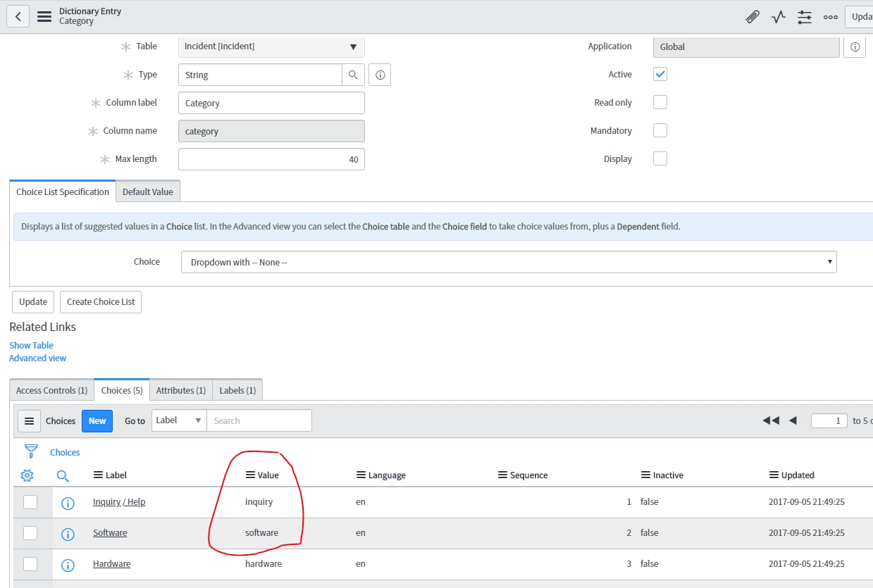Viewport: 873px width, 588px height.
Task: Open the Label column header menu
Action: coord(98,475)
